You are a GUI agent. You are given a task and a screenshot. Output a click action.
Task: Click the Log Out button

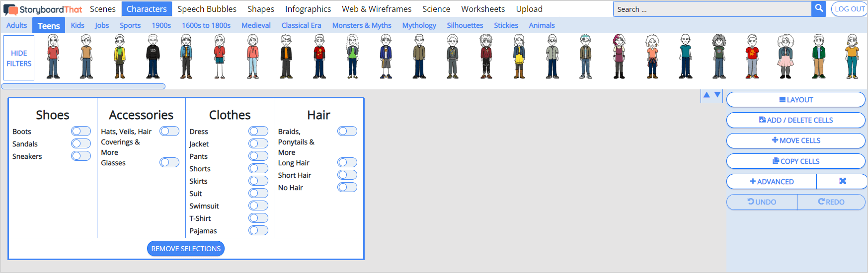click(x=849, y=9)
